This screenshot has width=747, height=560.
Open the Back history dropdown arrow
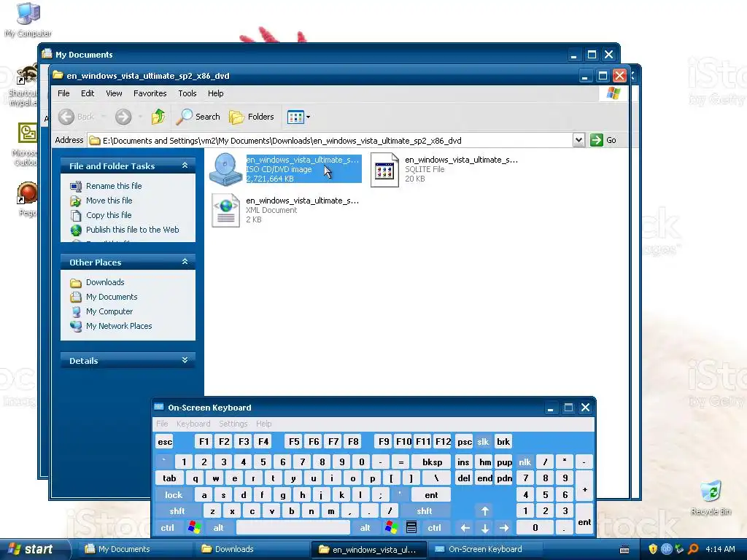104,117
